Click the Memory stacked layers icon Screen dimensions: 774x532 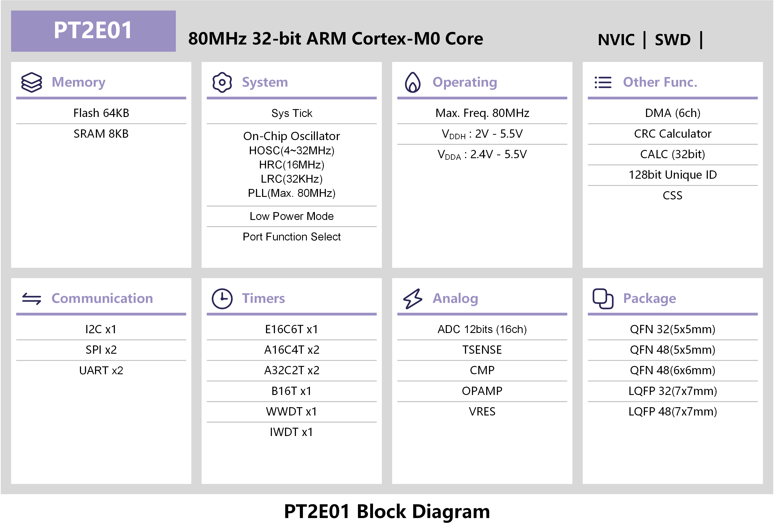coord(32,82)
